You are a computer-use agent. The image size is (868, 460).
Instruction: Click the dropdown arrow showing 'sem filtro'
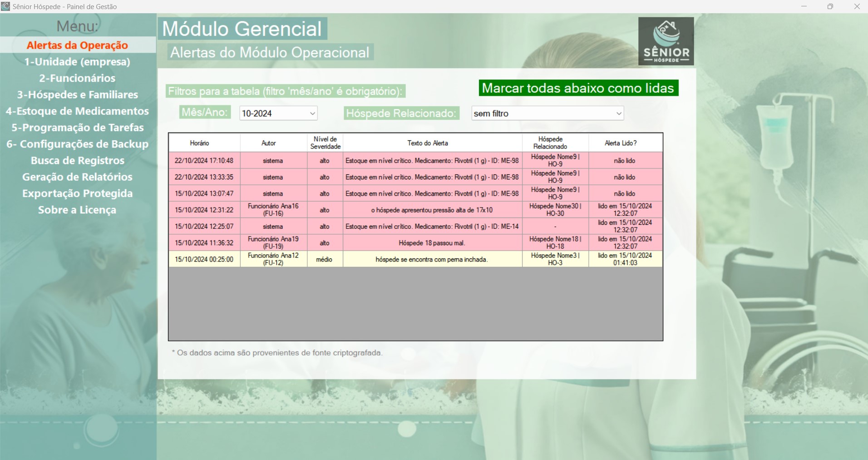[x=619, y=113]
